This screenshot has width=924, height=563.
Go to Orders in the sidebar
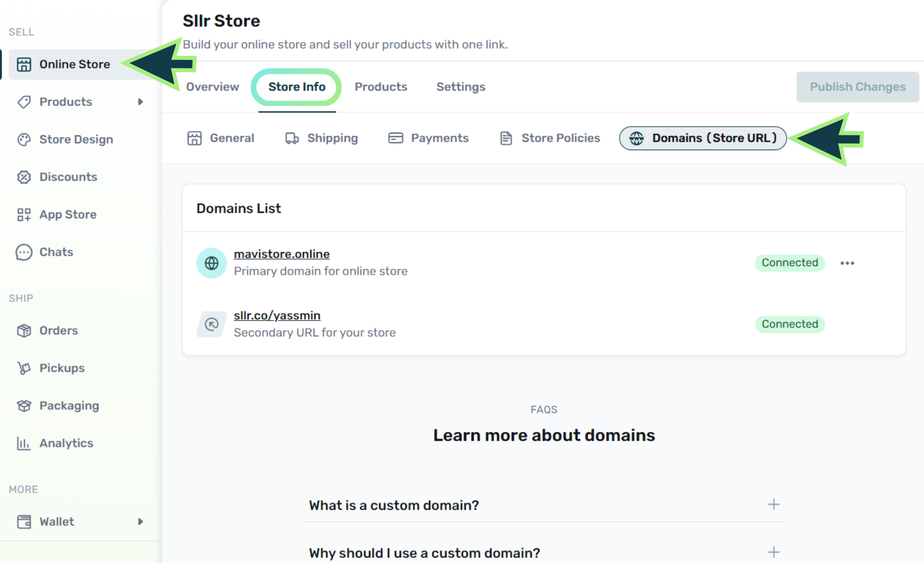(58, 330)
